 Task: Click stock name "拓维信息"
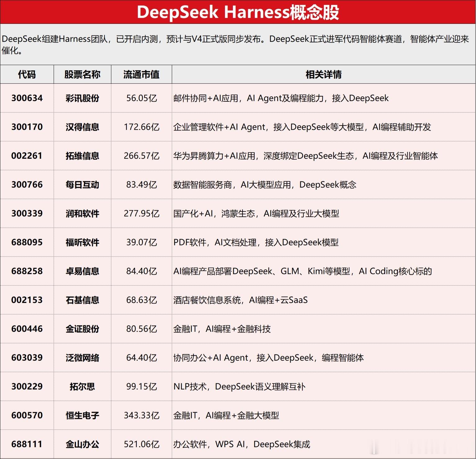coord(82,156)
